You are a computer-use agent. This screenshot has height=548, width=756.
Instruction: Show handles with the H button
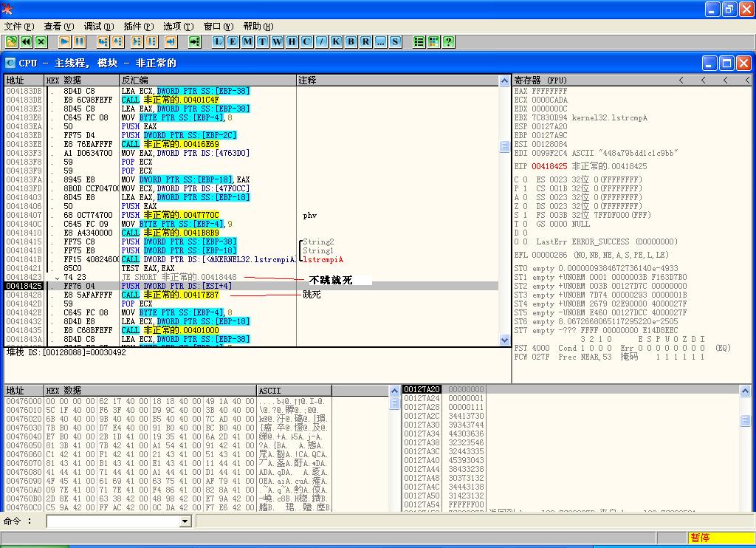click(292, 42)
